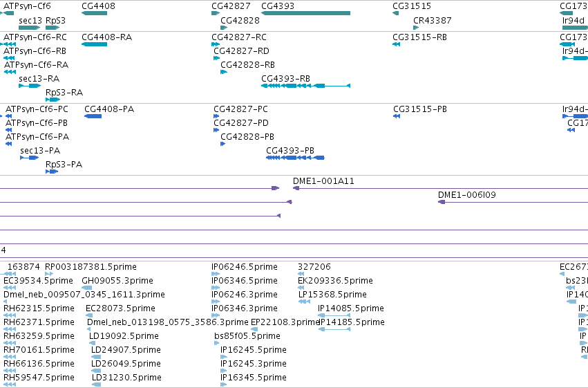Click the ATPsyn-Cf6-PB protein label
This screenshot has width=588, height=388.
37,123
